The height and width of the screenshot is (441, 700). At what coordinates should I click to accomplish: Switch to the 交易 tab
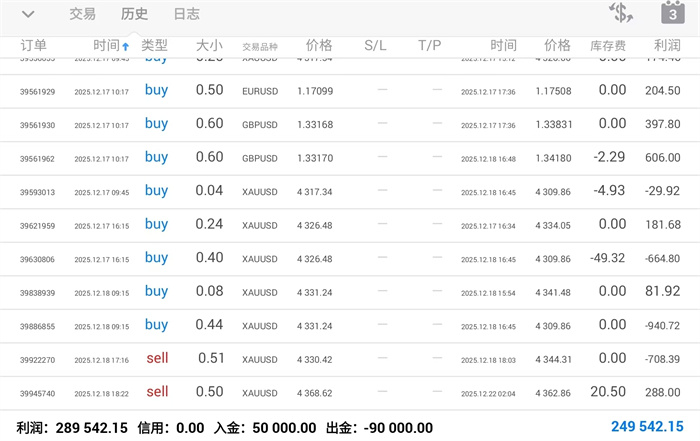point(83,14)
